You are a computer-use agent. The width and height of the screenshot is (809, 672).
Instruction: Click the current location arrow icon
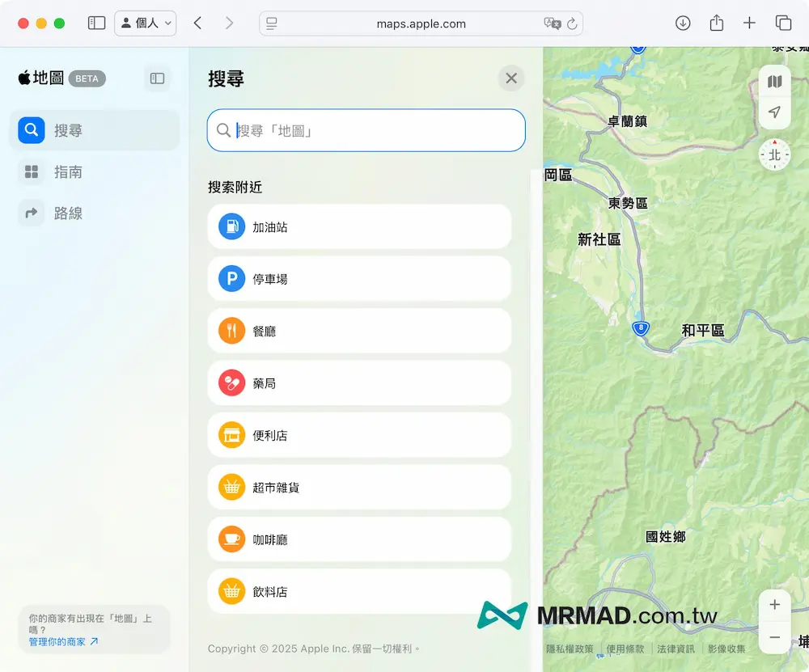[774, 112]
